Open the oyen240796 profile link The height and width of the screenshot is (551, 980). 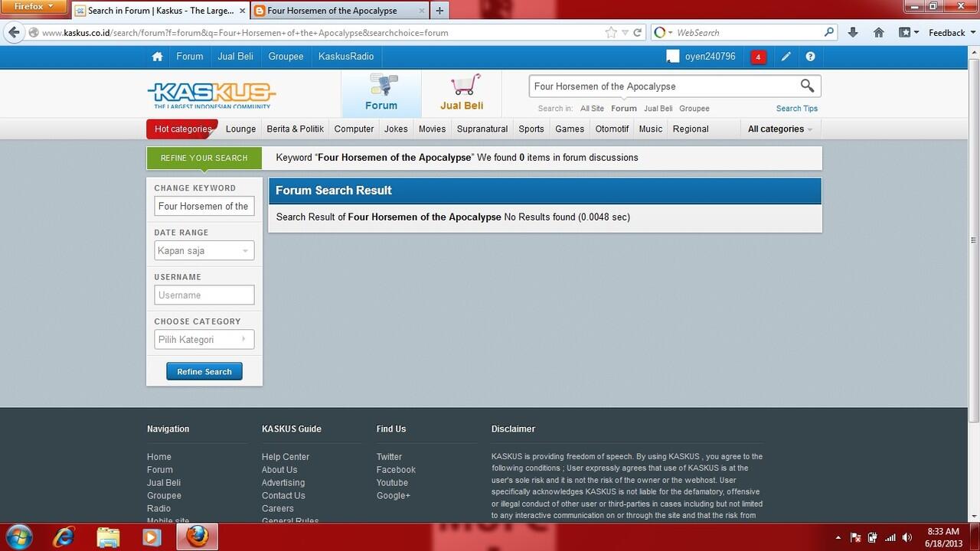click(710, 57)
